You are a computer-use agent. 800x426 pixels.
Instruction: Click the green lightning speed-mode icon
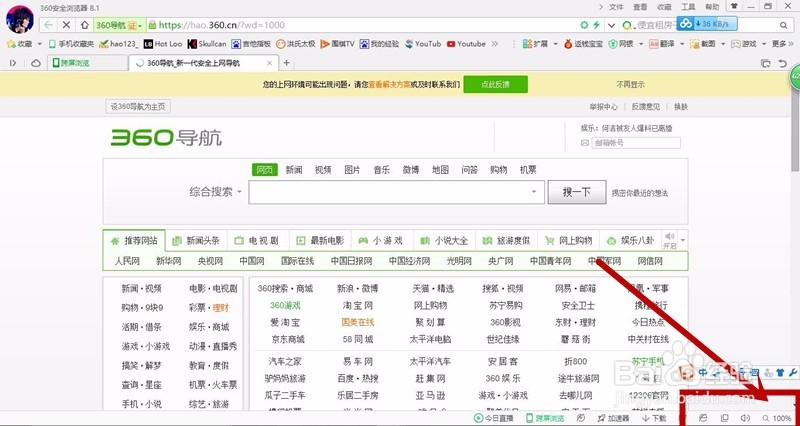pyautogui.click(x=596, y=24)
